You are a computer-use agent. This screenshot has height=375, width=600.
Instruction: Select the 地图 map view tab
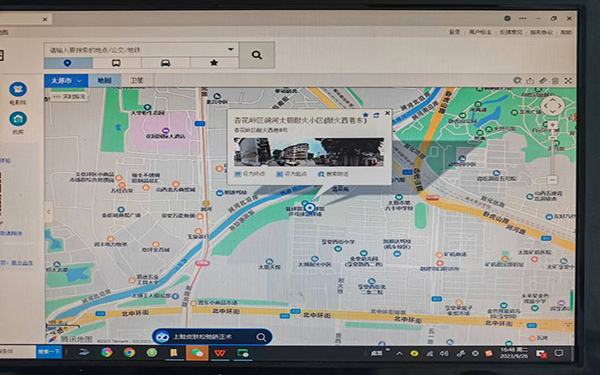point(104,80)
